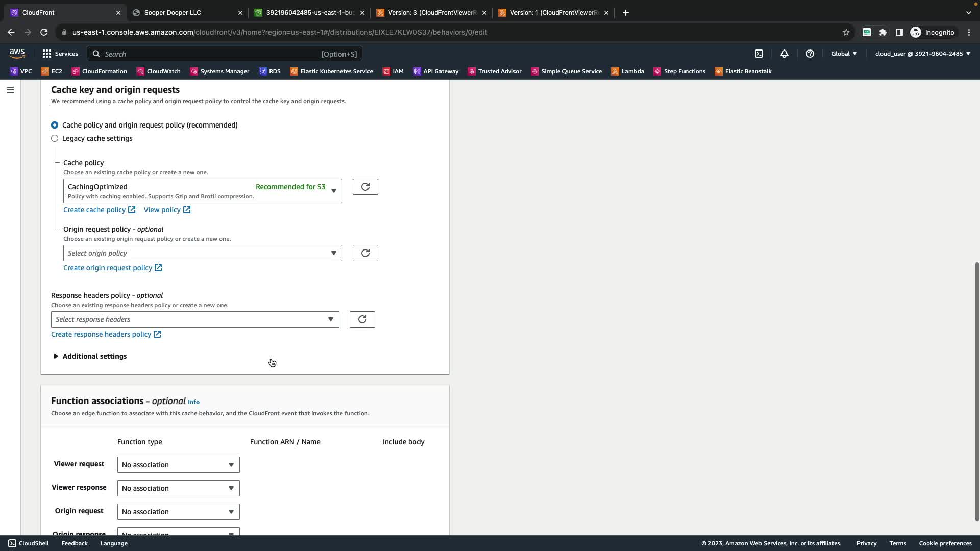The width and height of the screenshot is (980, 551).
Task: Select Cache policy and origin request policy
Action: pos(55,125)
